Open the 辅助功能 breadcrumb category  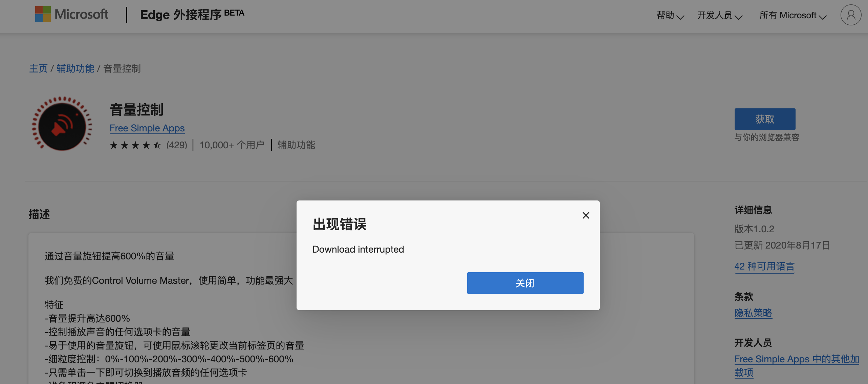coord(75,69)
